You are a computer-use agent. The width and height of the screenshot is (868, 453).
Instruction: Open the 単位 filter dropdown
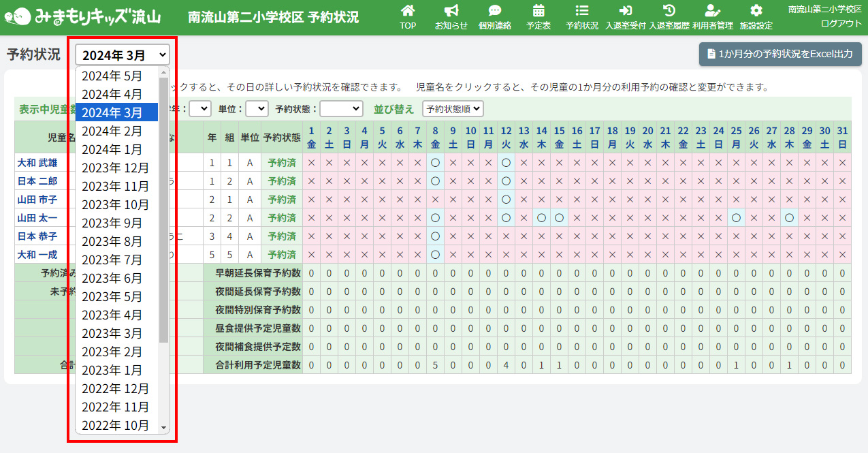tap(257, 108)
